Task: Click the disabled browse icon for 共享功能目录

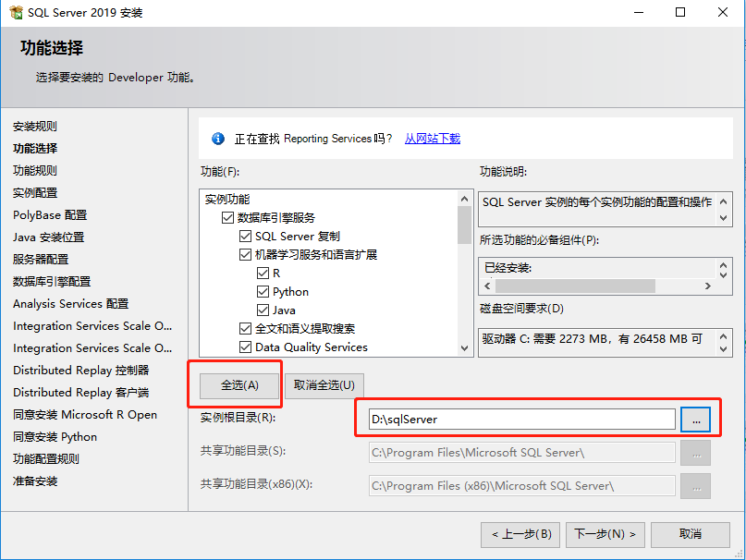Action: click(695, 453)
